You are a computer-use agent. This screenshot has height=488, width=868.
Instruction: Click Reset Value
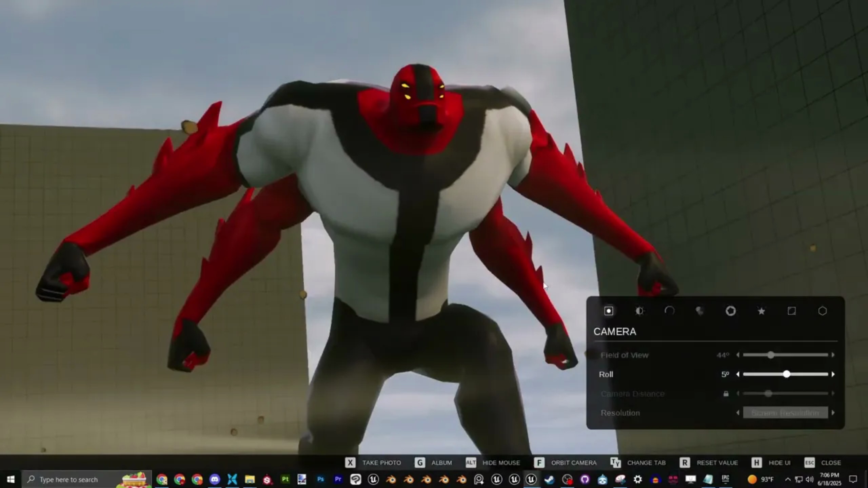point(717,463)
